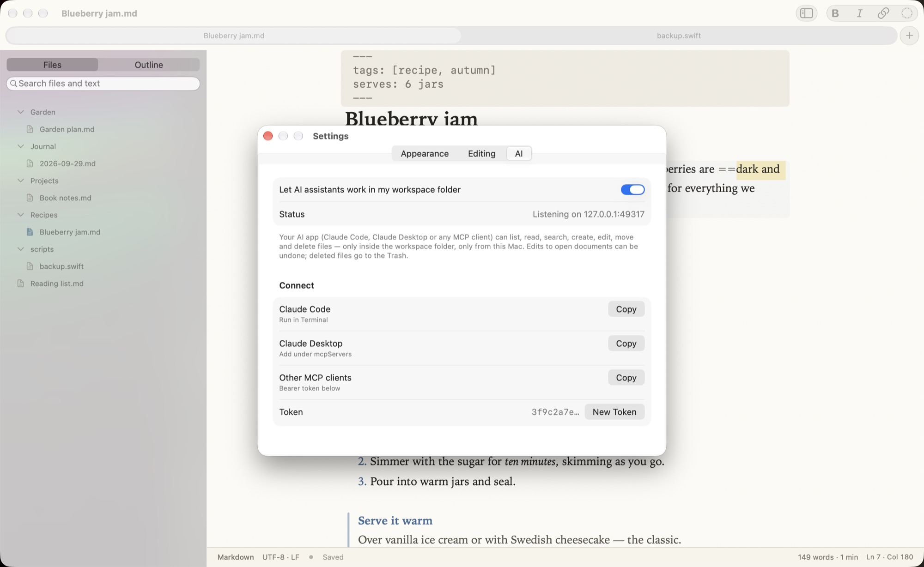Apply bold formatting with B icon
924x567 pixels.
tap(835, 13)
